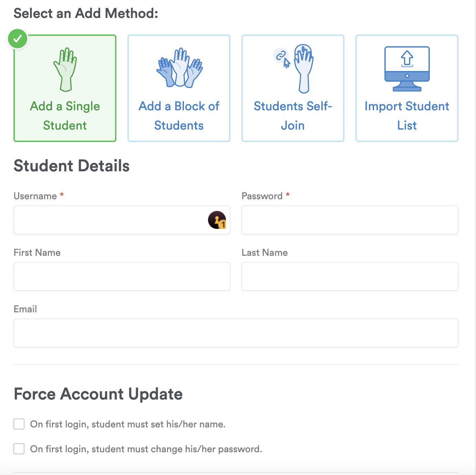Focus the Last Name input
Image resolution: width=476 pixels, height=475 pixels.
pos(350,276)
